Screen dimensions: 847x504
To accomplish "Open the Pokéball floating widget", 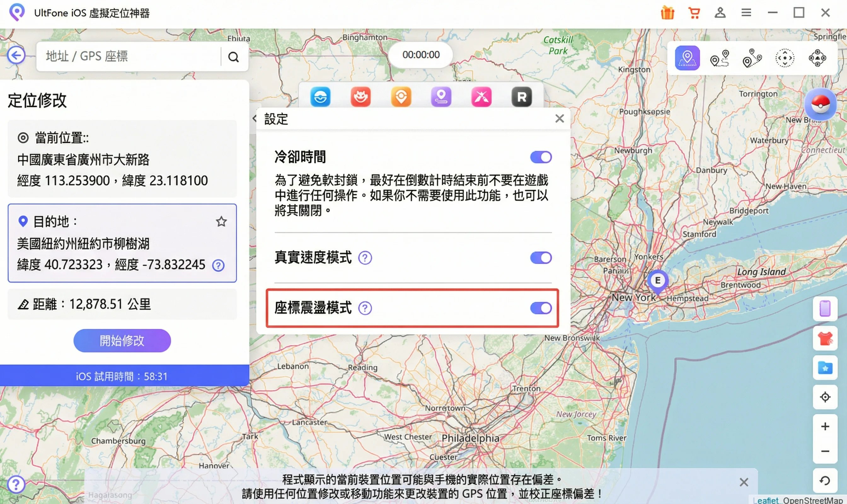I will point(820,105).
